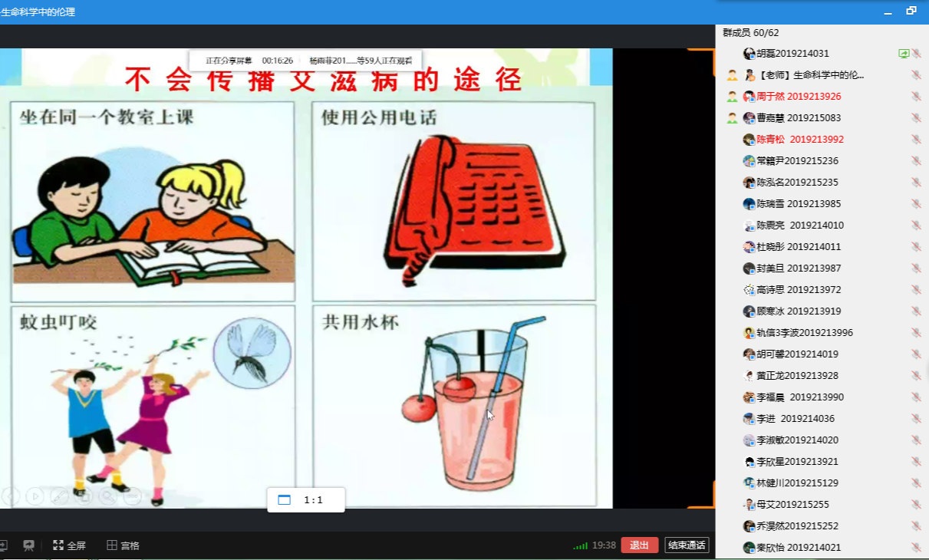Click the muted microphone for 陈青松 2019213992
Viewport: 929px width, 560px height.
[916, 140]
